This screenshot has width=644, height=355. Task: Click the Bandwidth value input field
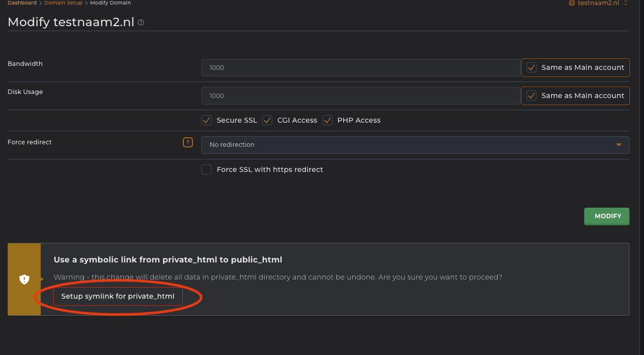[x=360, y=67]
